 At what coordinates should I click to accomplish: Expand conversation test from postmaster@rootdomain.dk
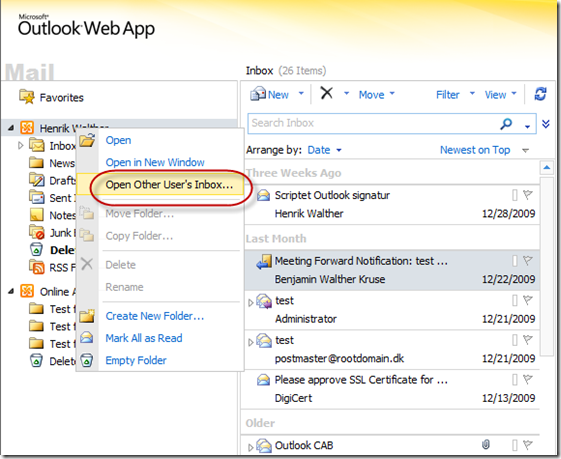click(250, 342)
